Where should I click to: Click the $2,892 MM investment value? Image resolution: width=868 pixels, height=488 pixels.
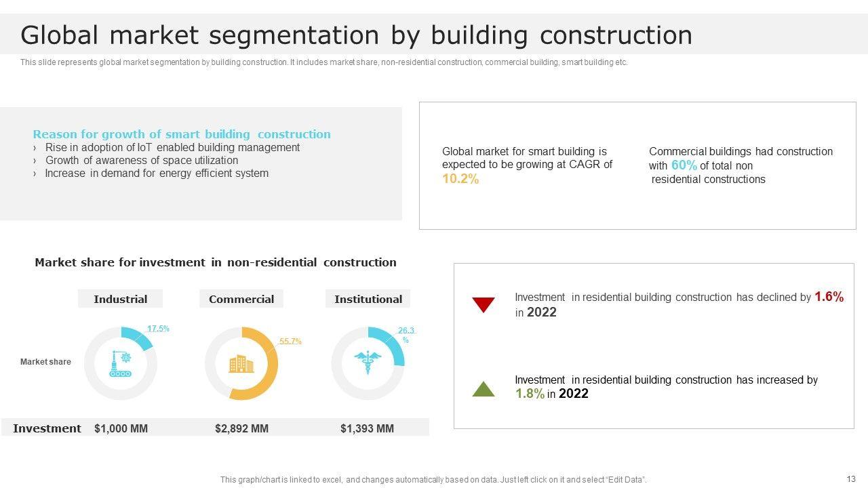click(x=241, y=428)
